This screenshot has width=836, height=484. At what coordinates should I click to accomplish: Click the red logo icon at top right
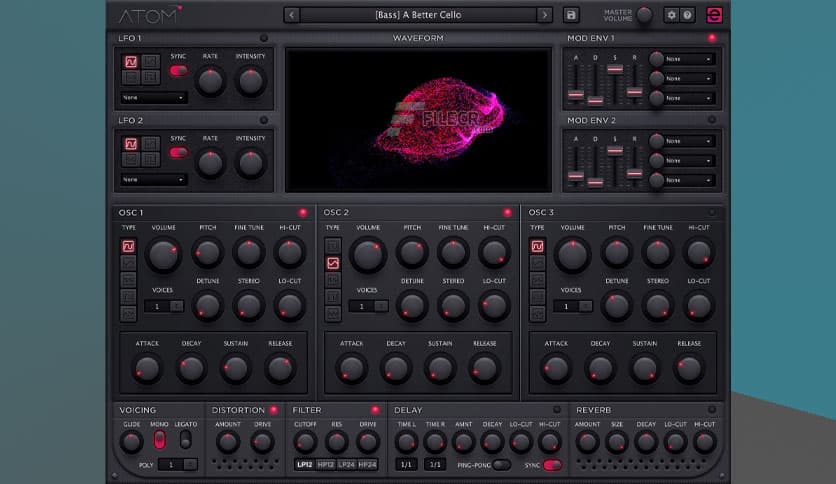click(714, 15)
